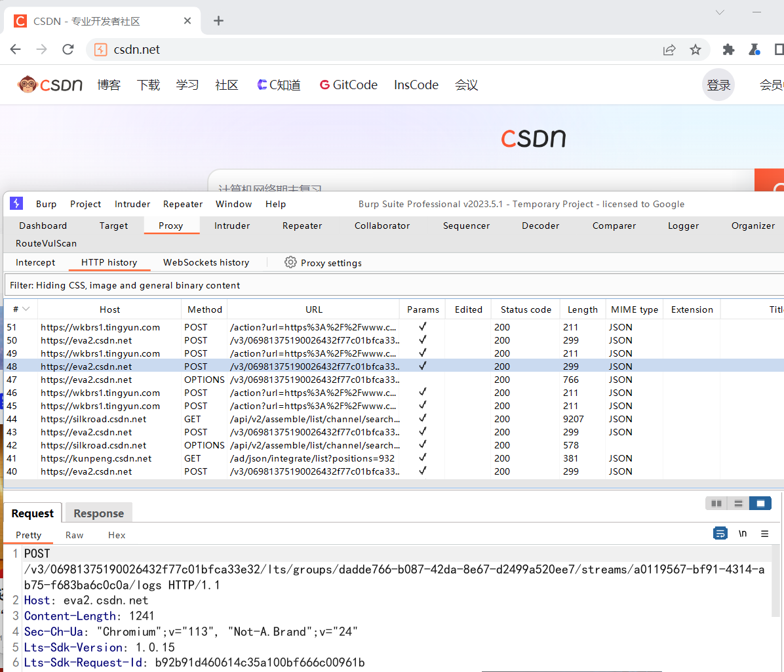This screenshot has width=784, height=672.
Task: Sort history by the Host column
Action: pyautogui.click(x=109, y=309)
